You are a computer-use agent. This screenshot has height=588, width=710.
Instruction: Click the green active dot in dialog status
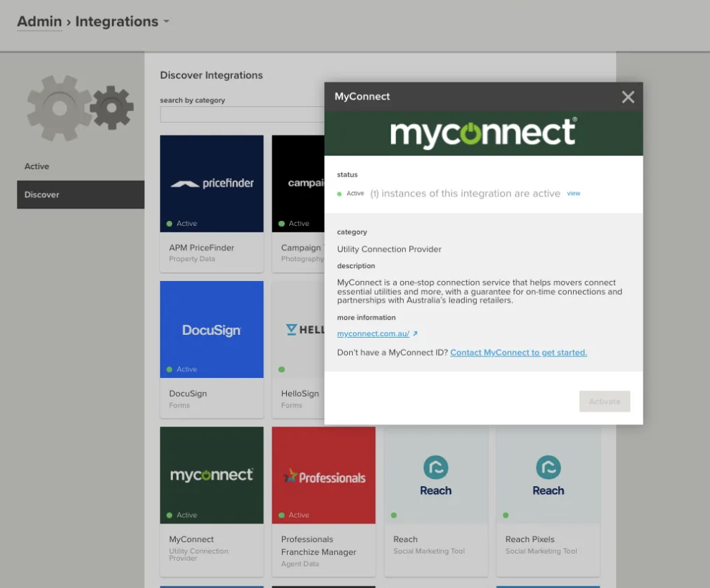point(339,194)
